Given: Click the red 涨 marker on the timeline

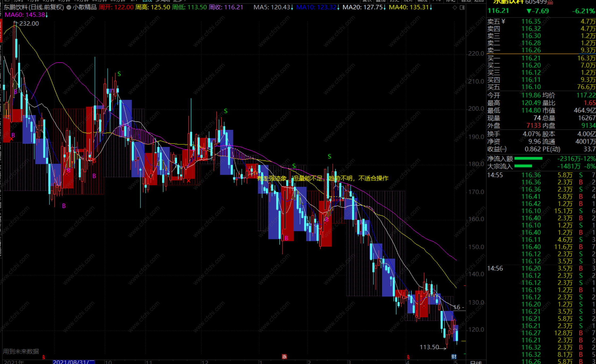Looking at the screenshot, I should click(284, 357).
